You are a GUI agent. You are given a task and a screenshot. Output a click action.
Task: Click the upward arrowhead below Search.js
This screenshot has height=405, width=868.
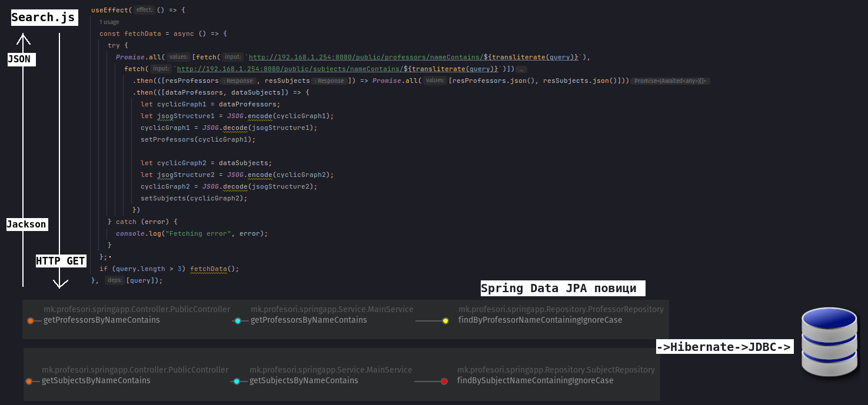point(23,39)
